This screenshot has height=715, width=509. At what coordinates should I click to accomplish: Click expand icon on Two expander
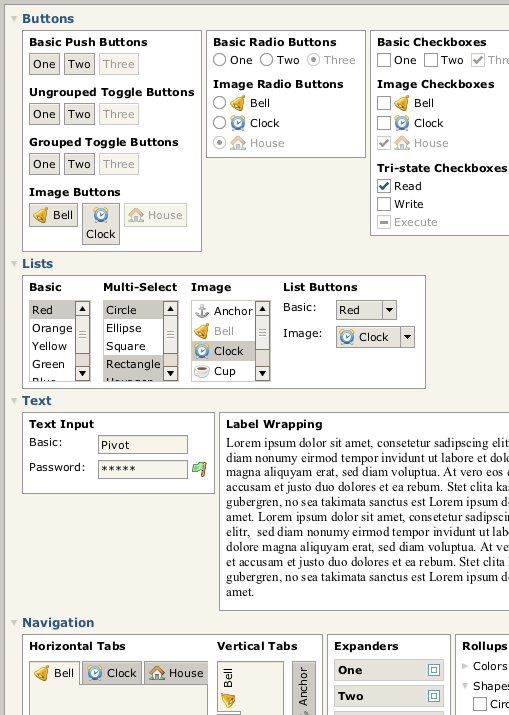(434, 696)
